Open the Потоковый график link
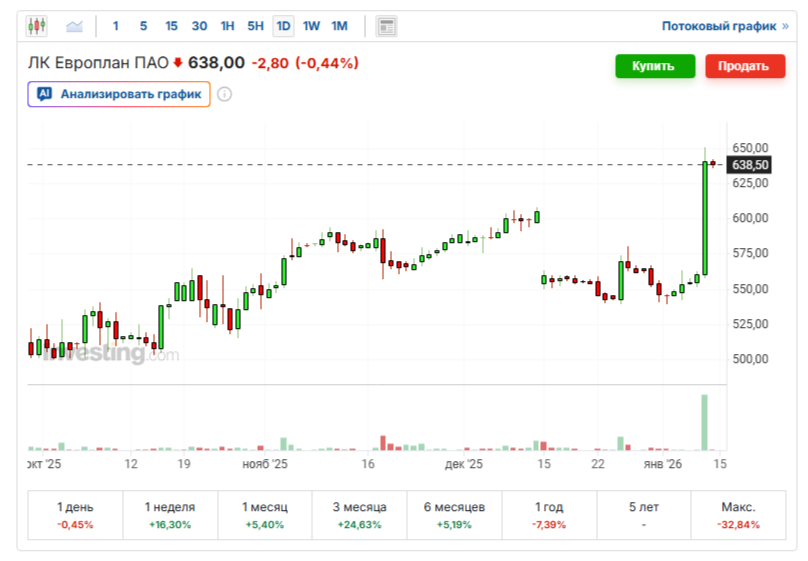 725,26
